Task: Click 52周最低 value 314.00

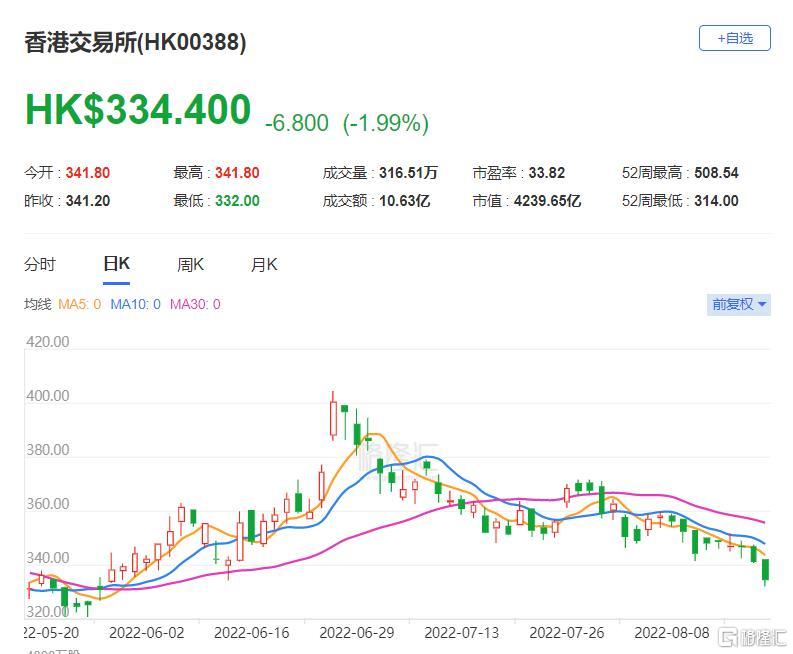Action: (x=716, y=201)
